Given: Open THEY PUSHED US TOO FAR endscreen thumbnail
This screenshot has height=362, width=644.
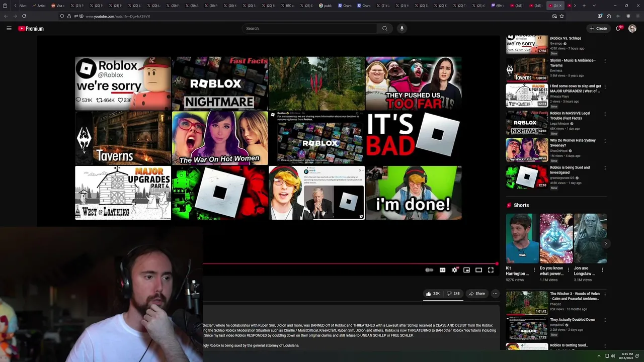Looking at the screenshot, I should click(414, 83).
